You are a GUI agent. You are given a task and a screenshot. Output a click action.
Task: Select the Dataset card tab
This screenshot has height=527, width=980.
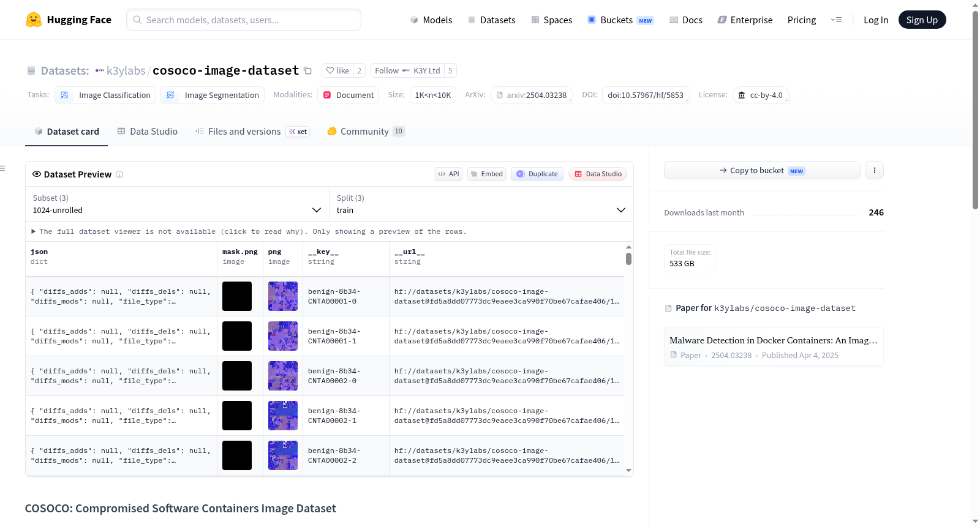click(x=66, y=131)
